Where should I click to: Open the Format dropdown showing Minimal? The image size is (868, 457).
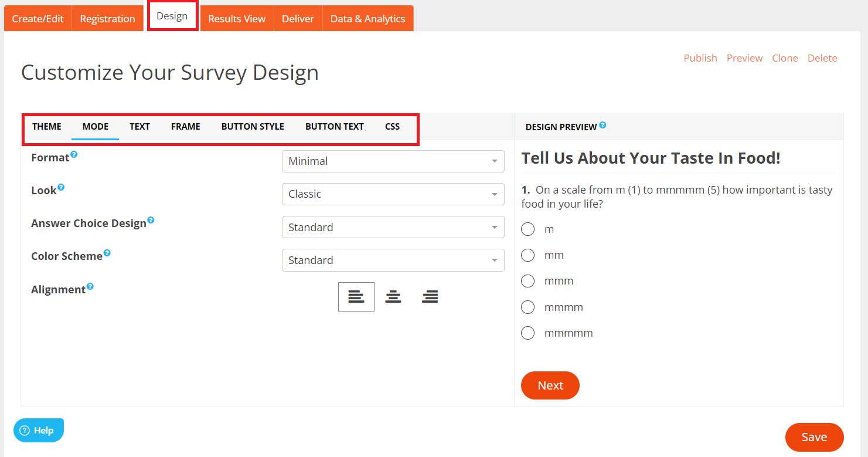point(393,161)
